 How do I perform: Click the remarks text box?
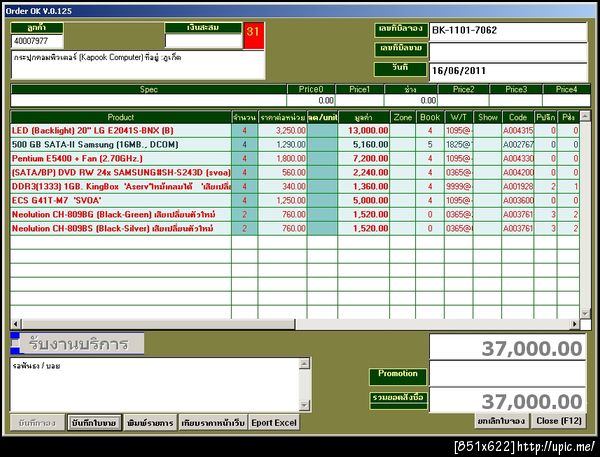coord(155,385)
